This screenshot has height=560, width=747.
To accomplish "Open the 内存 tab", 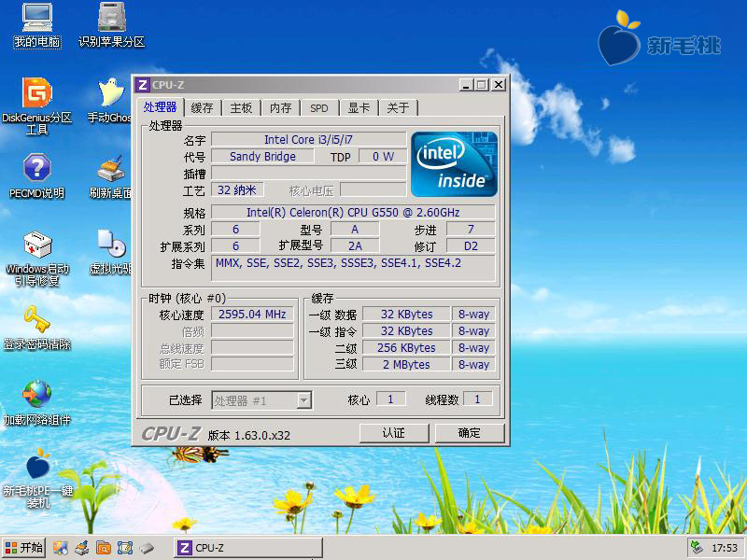I will coord(281,108).
